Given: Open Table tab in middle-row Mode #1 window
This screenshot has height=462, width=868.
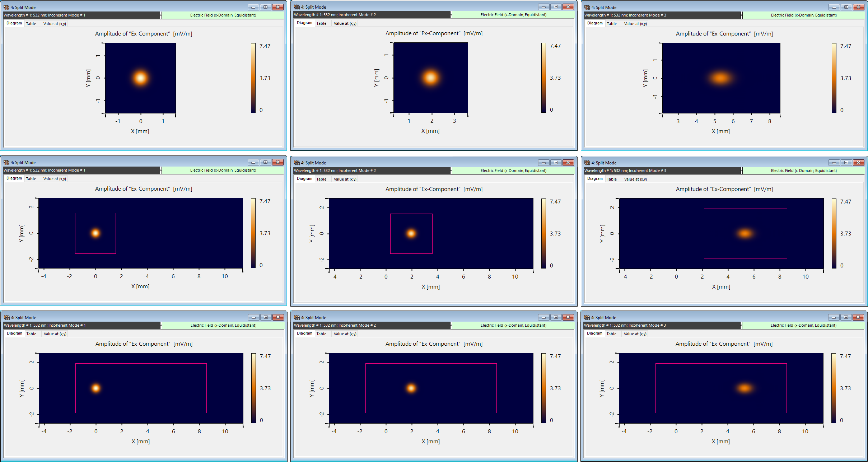Looking at the screenshot, I should (31, 179).
